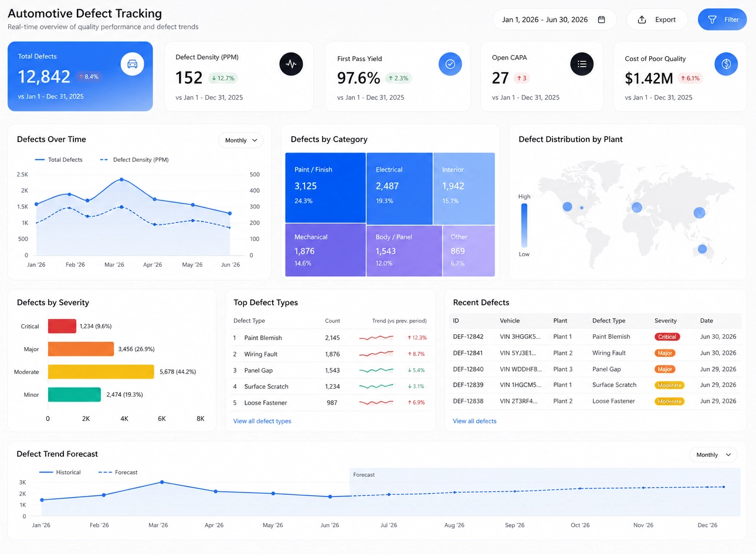Click the yellow Moderate severity bar
Screen dimensions: 756x554
point(101,372)
